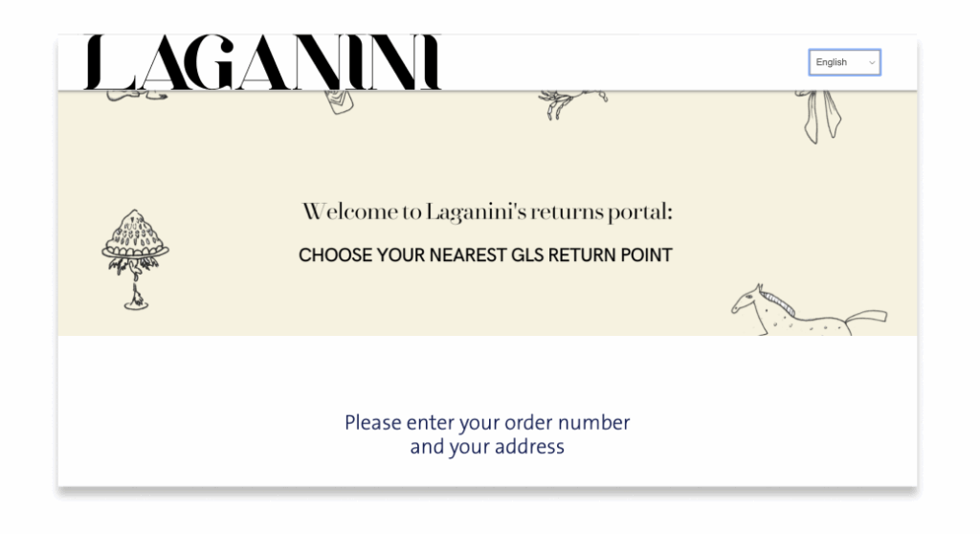Click "CHOOSE YOUR NEAREST GLS RETURN POINT" text
Image resolution: width=980 pixels, height=534 pixels.
click(485, 256)
